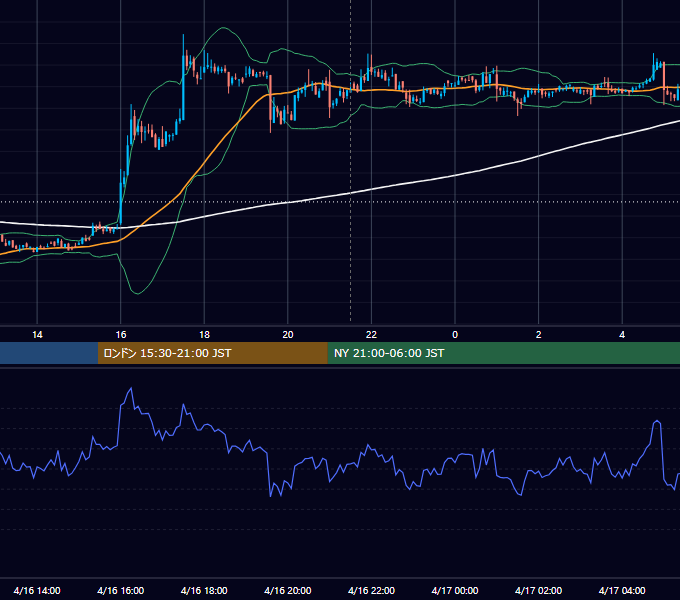Click the 2 hour label on the upper time axis

tap(539, 335)
